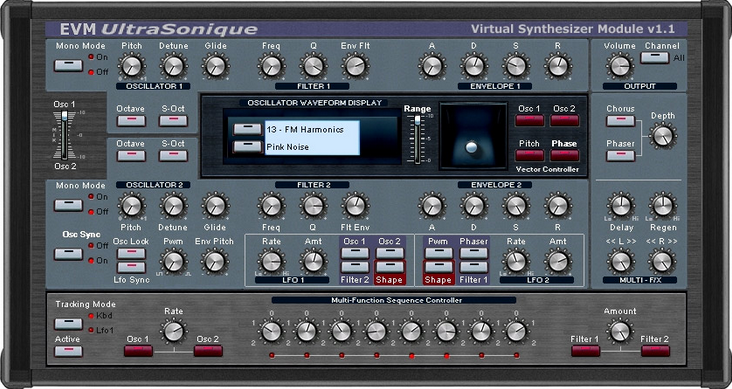Image resolution: width=732 pixels, height=389 pixels.
Task: Click the sequence controller Amount knob
Action: pos(620,331)
